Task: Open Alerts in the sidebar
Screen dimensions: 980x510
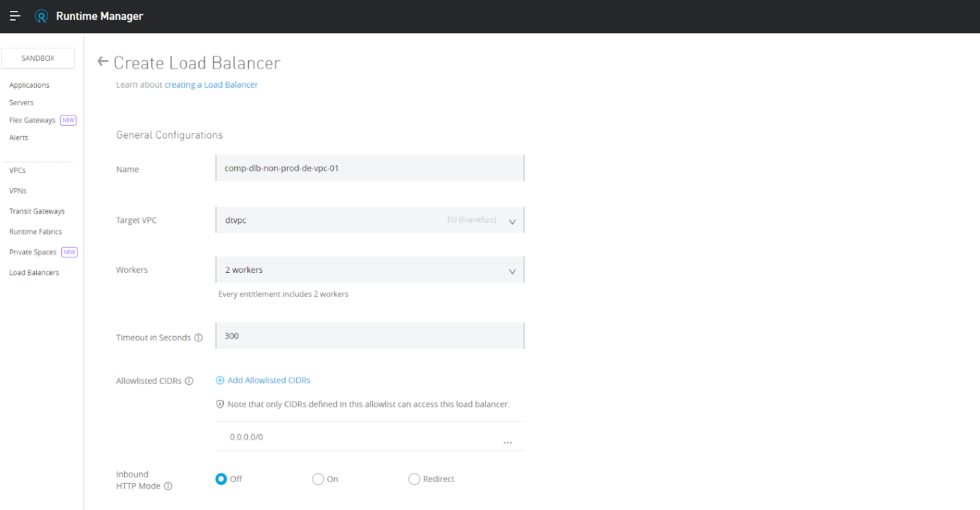Action: point(19,137)
